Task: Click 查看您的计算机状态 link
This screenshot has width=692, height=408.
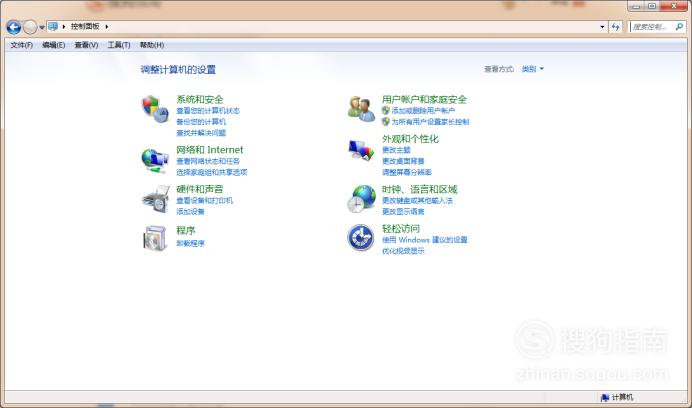Action: (x=208, y=110)
